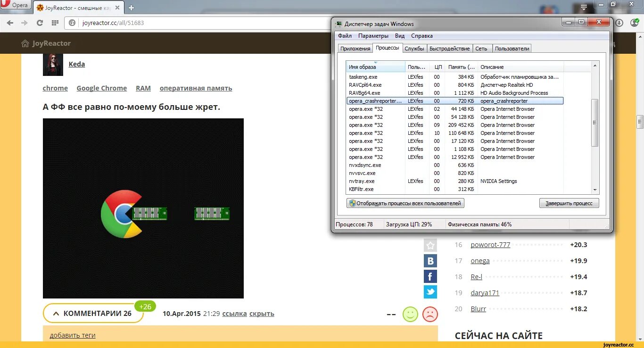Switch to the Быстродействие tab
644x348 pixels.
pyautogui.click(x=449, y=49)
